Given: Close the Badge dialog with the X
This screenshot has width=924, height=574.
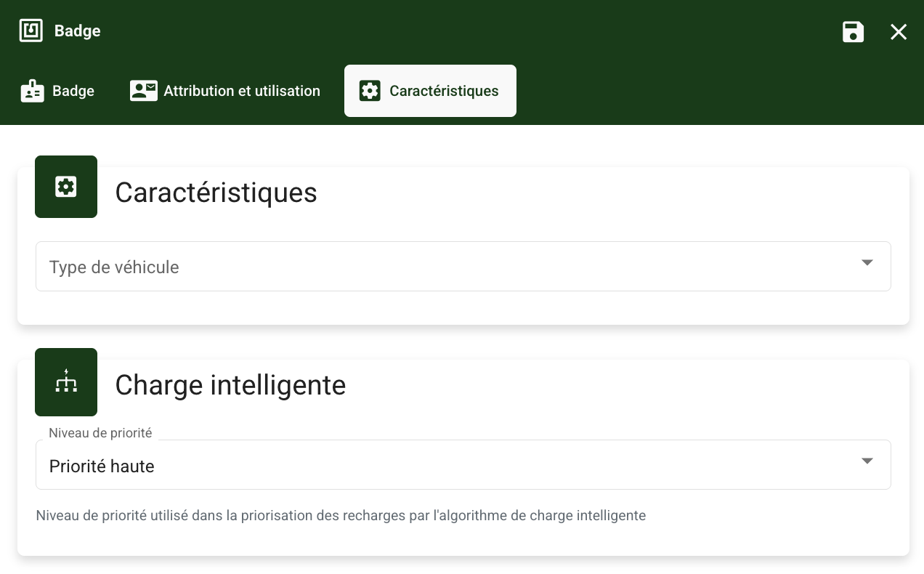Looking at the screenshot, I should point(899,32).
